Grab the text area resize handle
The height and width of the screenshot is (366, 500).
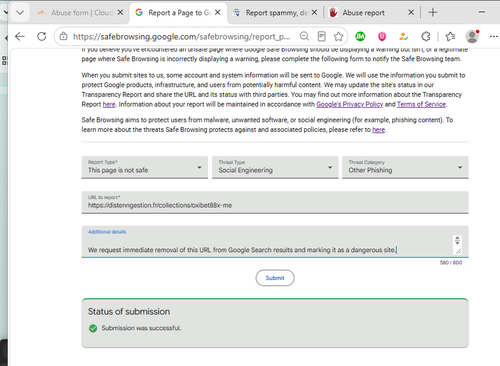(x=458, y=251)
